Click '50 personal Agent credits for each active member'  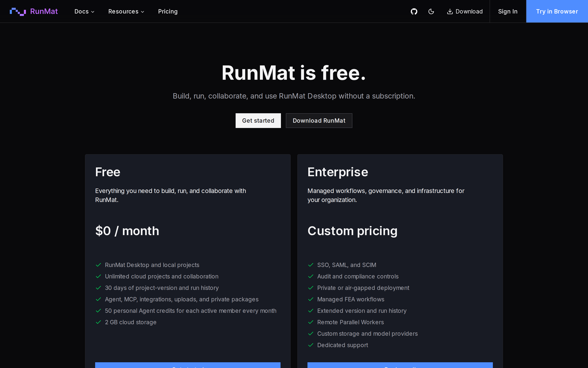[191, 311]
